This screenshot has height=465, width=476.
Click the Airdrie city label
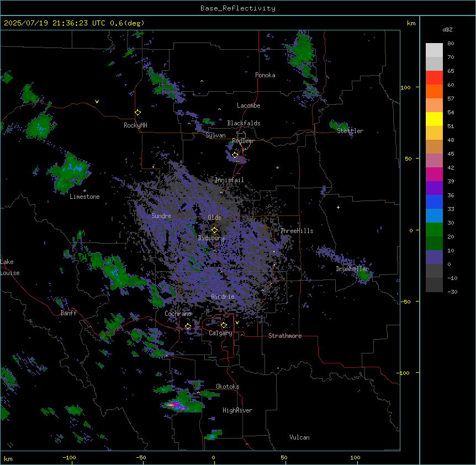click(223, 297)
